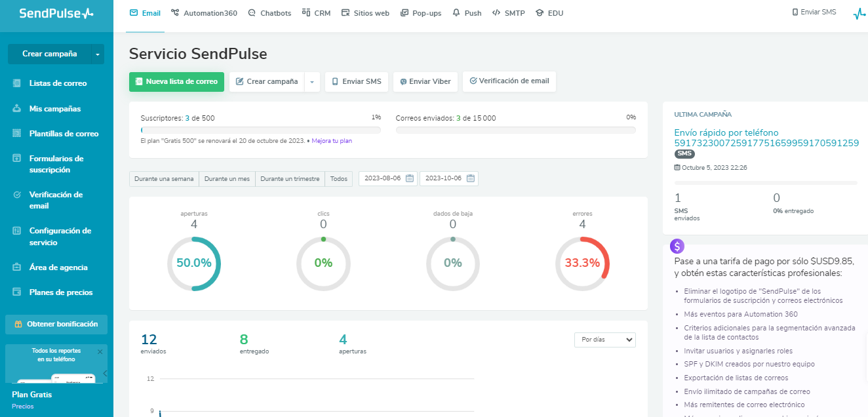Viewport: 868px width, 417px height.
Task: Click the Verificación de email checkmark sidebar icon
Action: coord(16,195)
